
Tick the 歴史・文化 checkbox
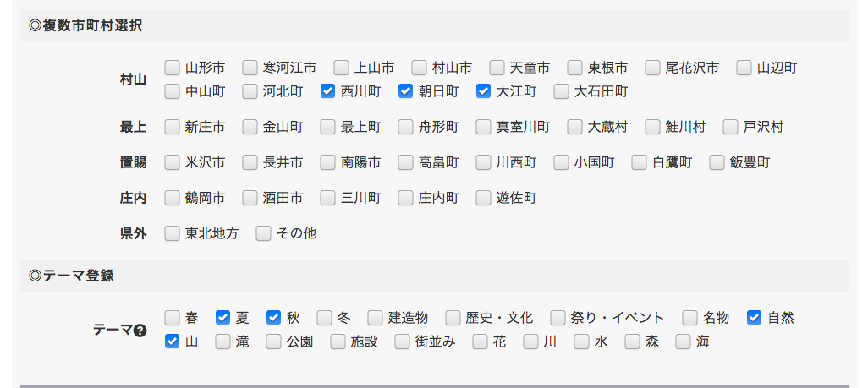453,318
